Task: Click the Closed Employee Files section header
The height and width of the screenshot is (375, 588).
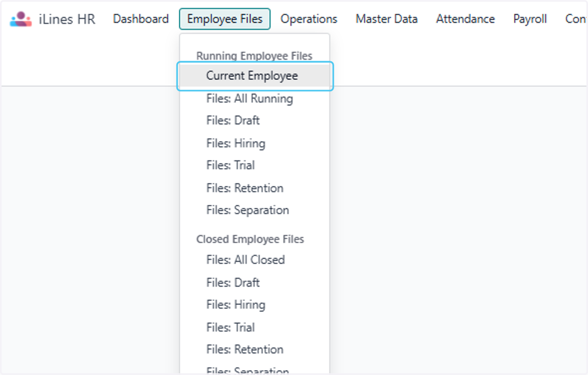Action: tap(250, 239)
